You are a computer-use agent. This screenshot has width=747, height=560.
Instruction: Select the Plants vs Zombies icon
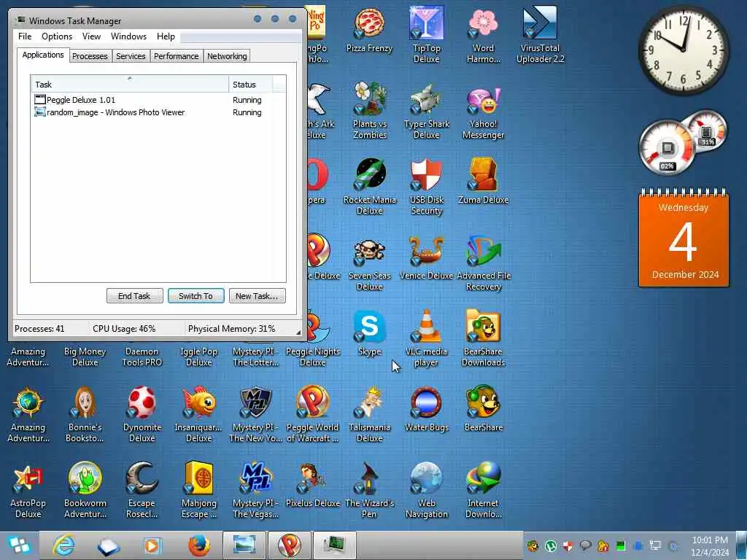370,110
